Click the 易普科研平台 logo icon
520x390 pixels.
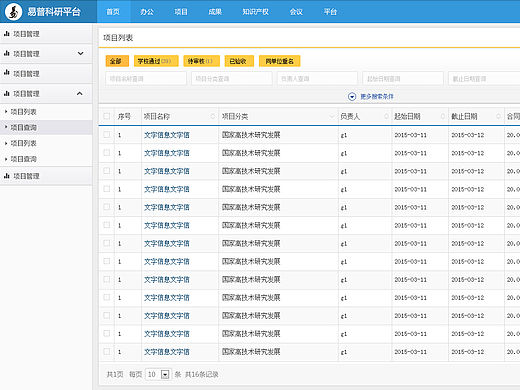[x=13, y=12]
